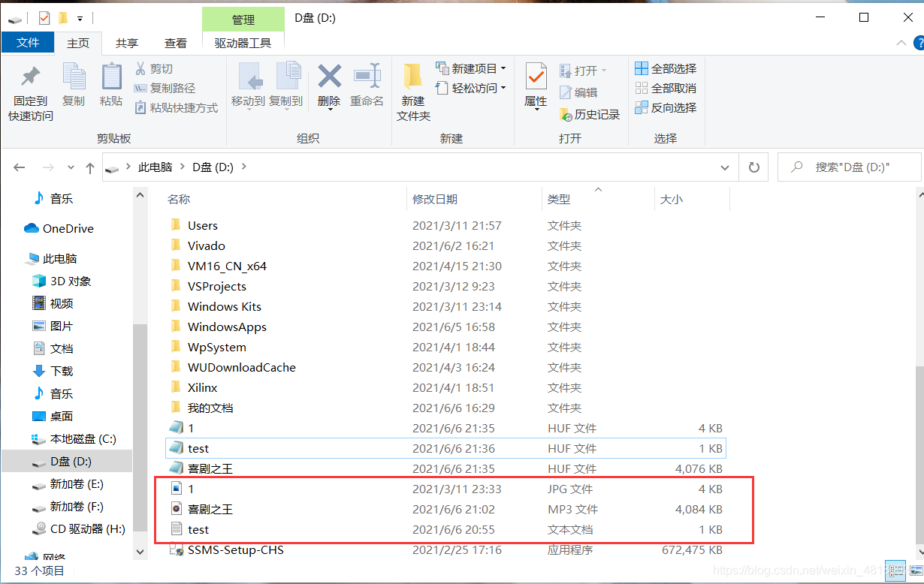This screenshot has width=924, height=584.
Task: Select 本地磁盘 (C:) in navigation pane
Action: click(x=74, y=438)
